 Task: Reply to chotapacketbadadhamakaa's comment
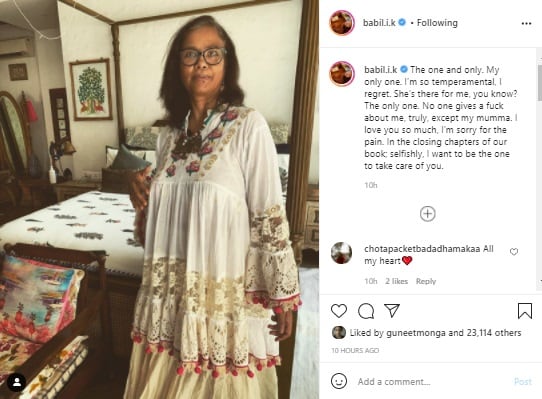click(x=426, y=281)
